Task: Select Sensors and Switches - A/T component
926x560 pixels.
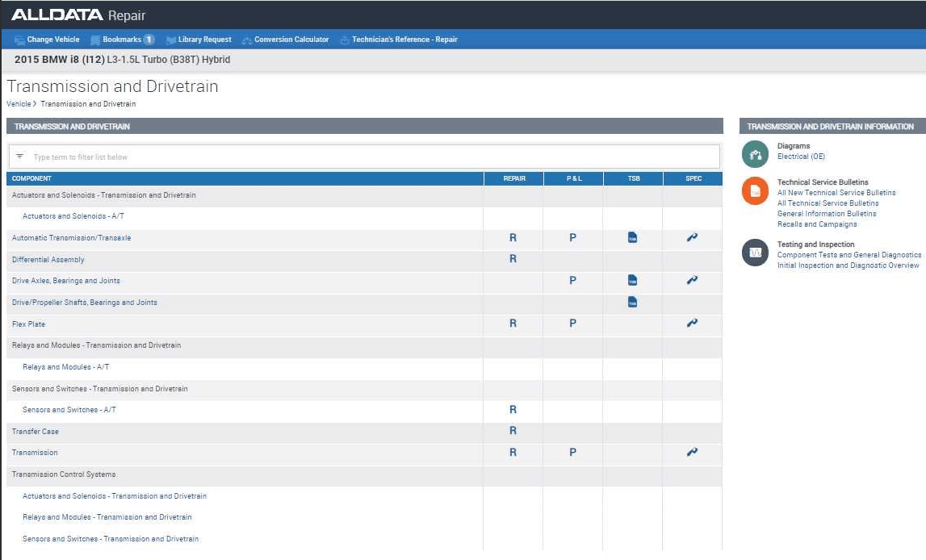Action: pyautogui.click(x=69, y=410)
